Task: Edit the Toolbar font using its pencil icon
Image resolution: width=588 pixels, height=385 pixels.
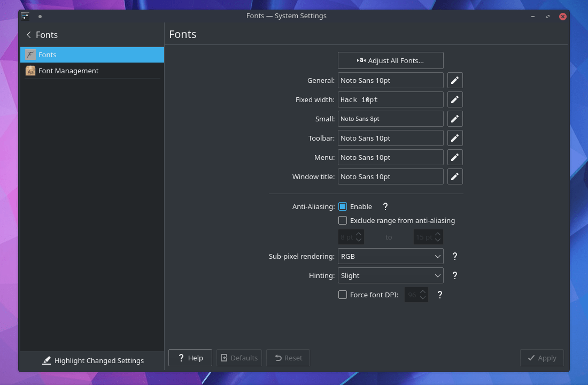Action: [454, 138]
